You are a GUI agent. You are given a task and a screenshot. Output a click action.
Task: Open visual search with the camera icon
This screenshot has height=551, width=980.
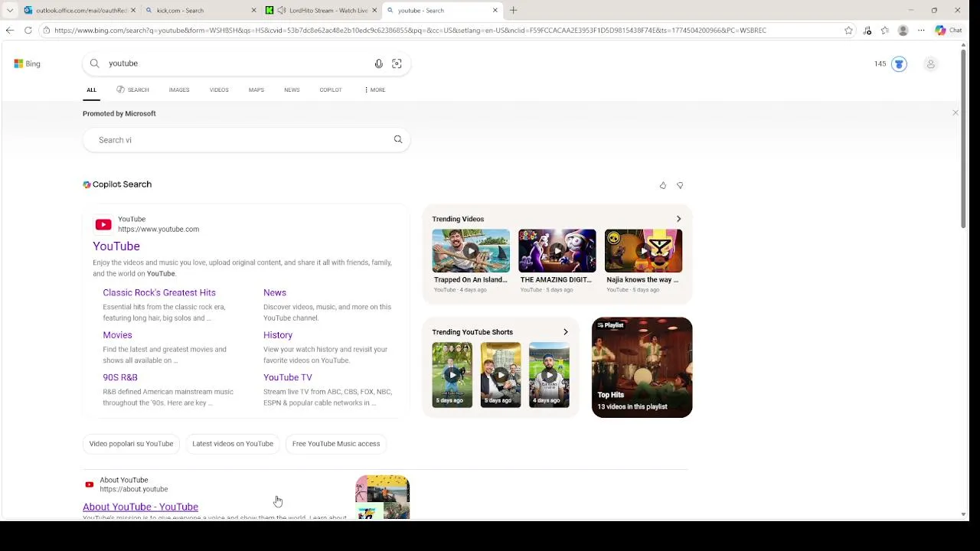[397, 64]
